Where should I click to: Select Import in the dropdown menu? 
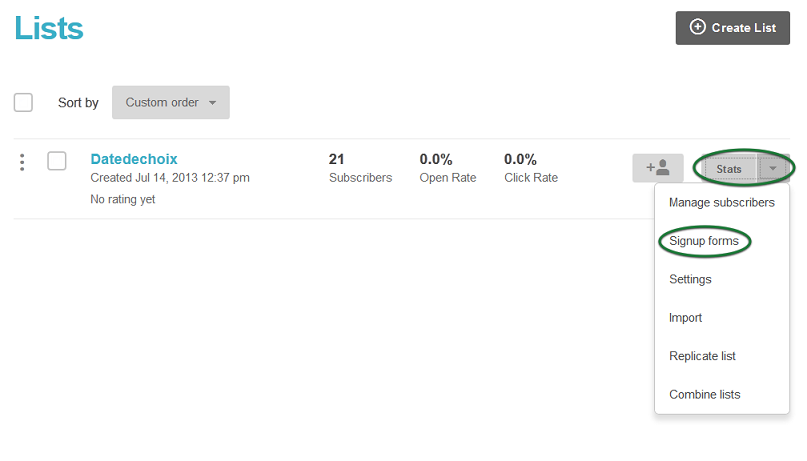point(685,317)
